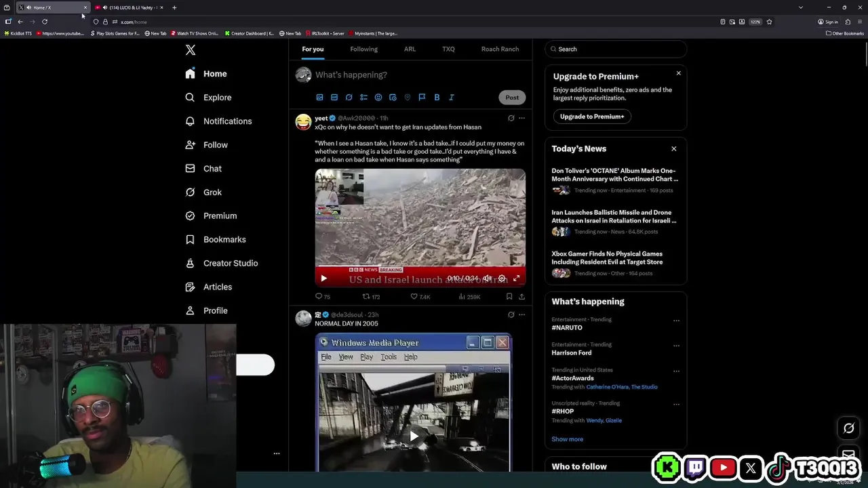
Task: Go to Profile page
Action: pyautogui.click(x=207, y=310)
